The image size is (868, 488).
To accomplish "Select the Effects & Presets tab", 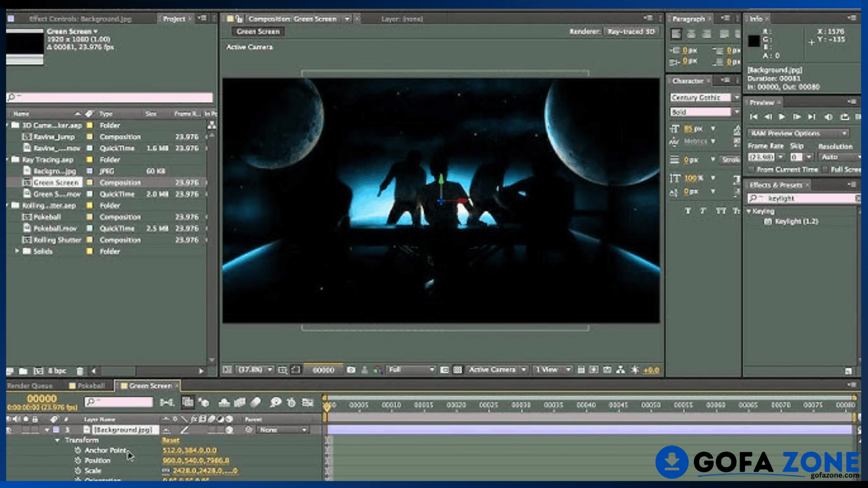I will pos(776,185).
